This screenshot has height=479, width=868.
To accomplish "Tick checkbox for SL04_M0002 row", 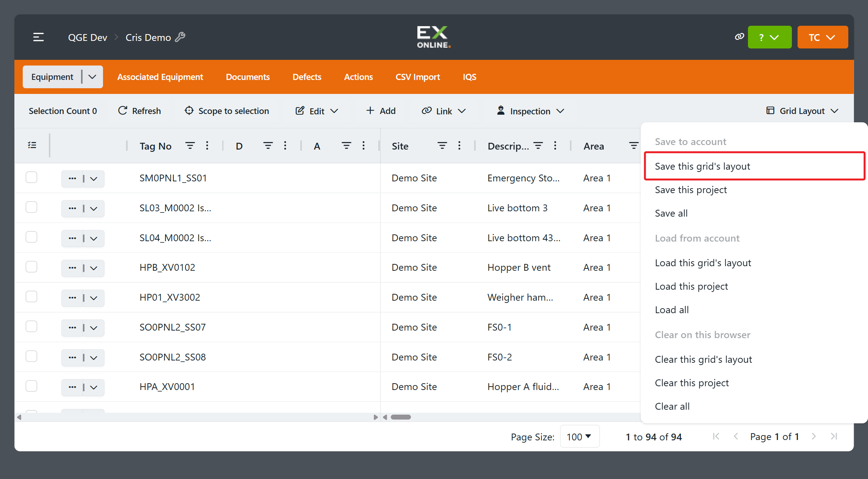I will coord(31,237).
